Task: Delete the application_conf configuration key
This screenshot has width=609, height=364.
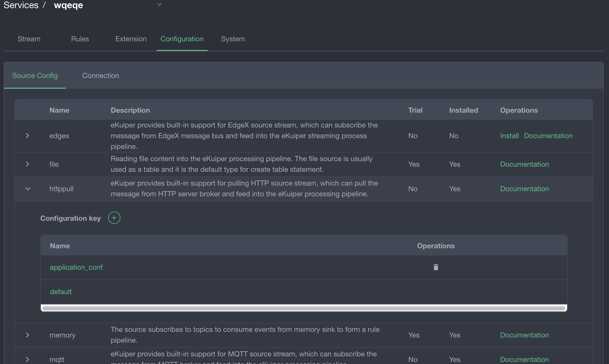Action: [x=436, y=267]
